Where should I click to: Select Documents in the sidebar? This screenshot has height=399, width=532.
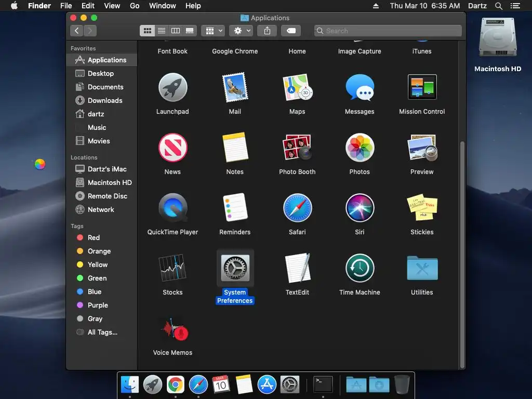click(x=102, y=87)
